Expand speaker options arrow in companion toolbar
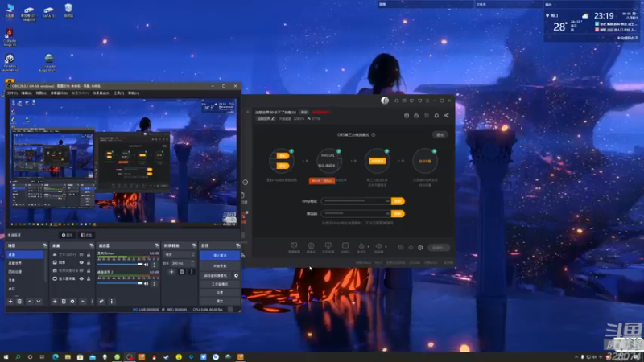644x362 pixels. (x=386, y=247)
